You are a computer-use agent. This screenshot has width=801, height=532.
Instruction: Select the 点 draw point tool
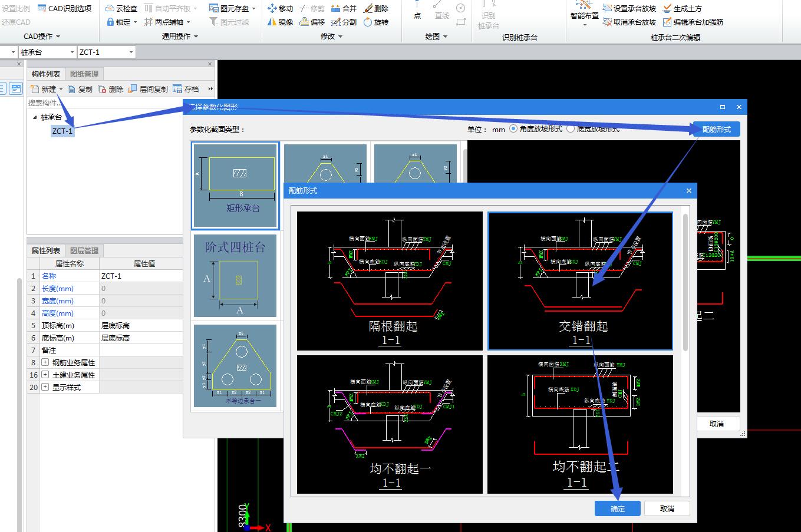[x=417, y=11]
